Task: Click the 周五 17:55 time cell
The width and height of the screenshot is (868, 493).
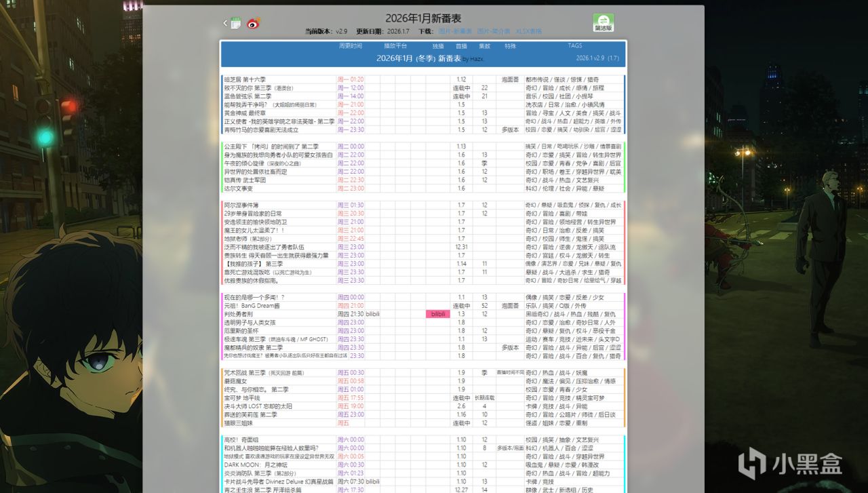Action: (351, 398)
